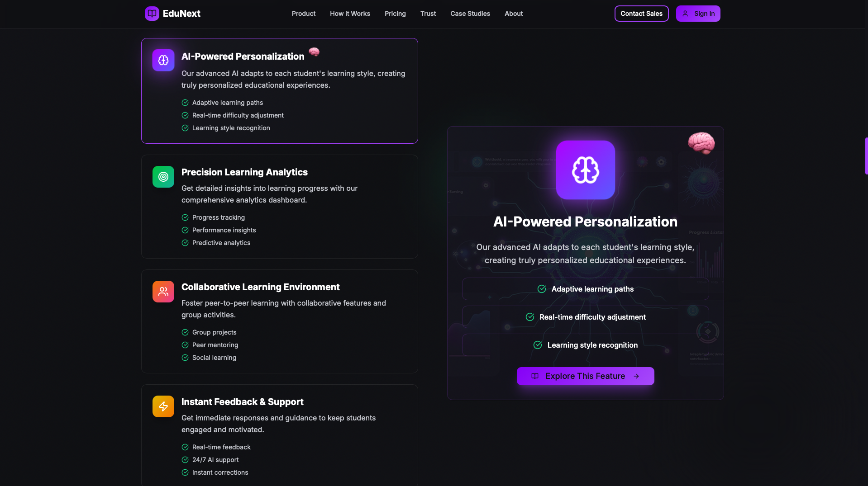Click the yellow lightning bolt icon for Instant Feedback

coord(163,406)
